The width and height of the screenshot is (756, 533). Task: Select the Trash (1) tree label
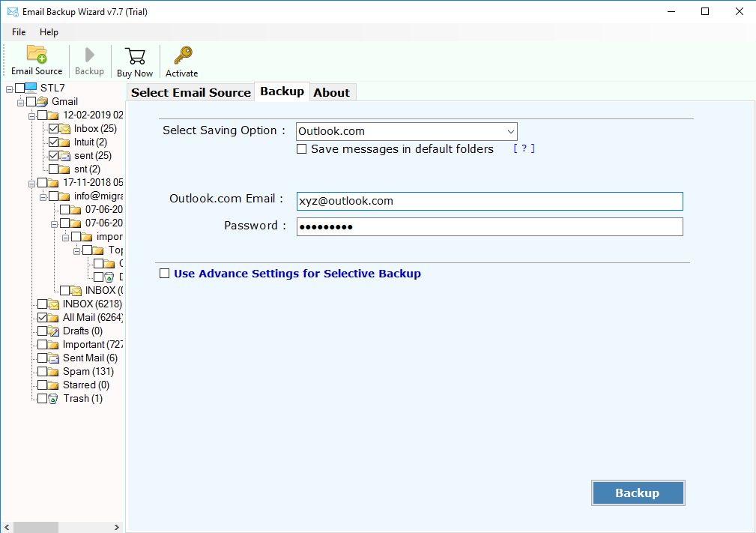pos(83,398)
